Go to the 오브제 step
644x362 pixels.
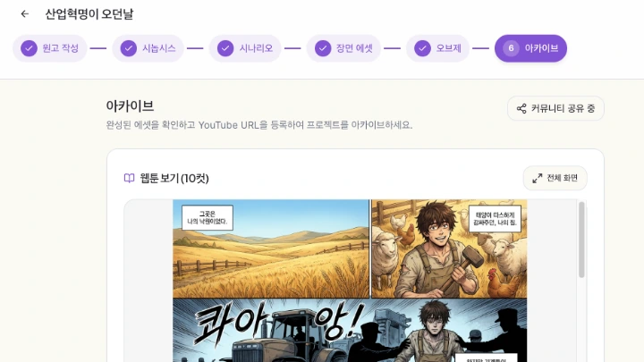437,48
